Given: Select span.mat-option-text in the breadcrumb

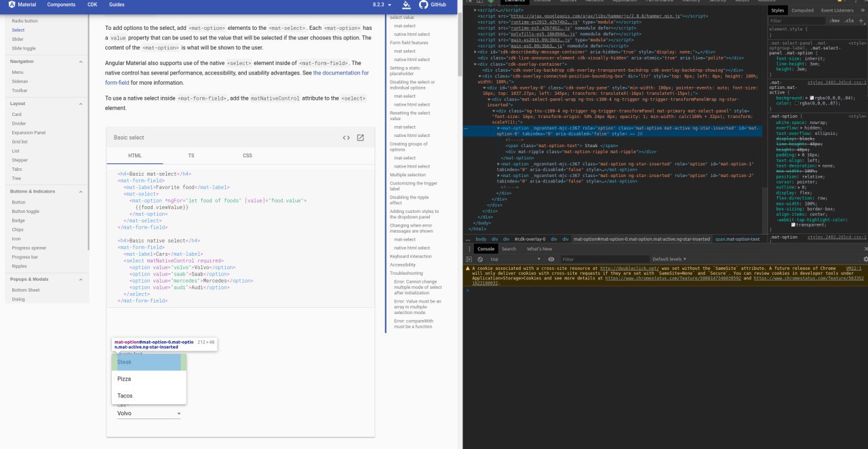Looking at the screenshot, I should 737,239.
